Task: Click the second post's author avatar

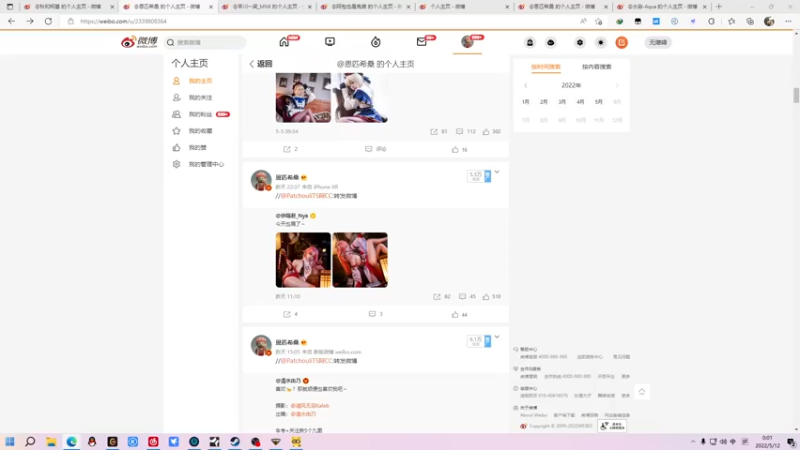Action: [261, 180]
